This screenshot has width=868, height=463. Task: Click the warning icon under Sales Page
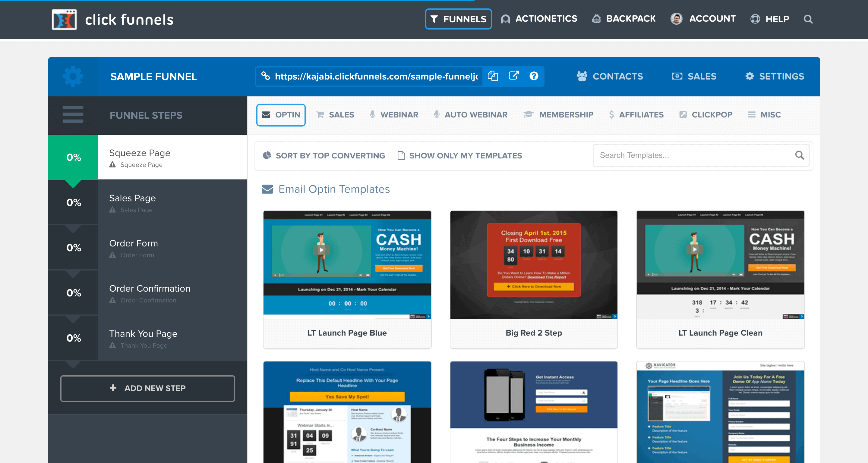[112, 210]
